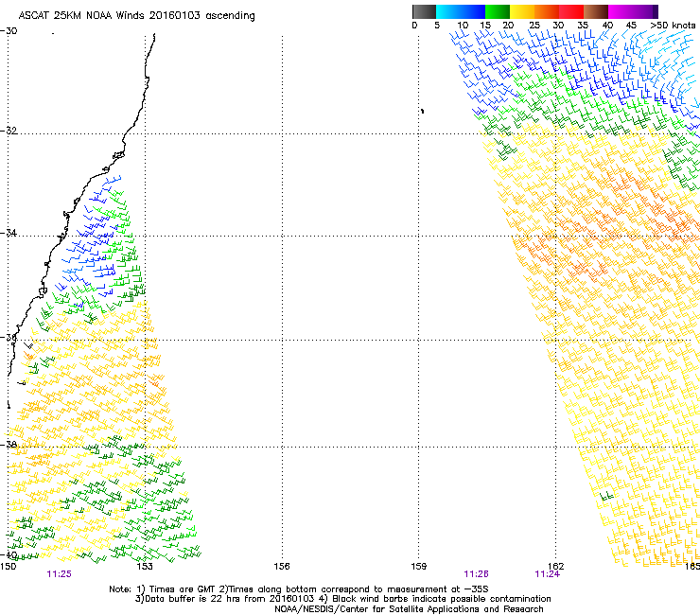Image resolution: width=700 pixels, height=615 pixels.
Task: Click the '150' longitude label
Action: (8, 567)
